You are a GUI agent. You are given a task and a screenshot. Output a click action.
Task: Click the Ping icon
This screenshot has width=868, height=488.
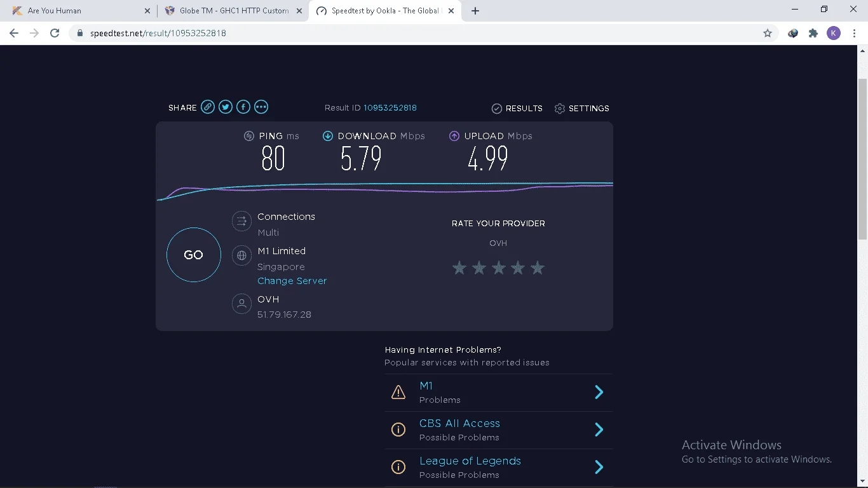coord(249,136)
